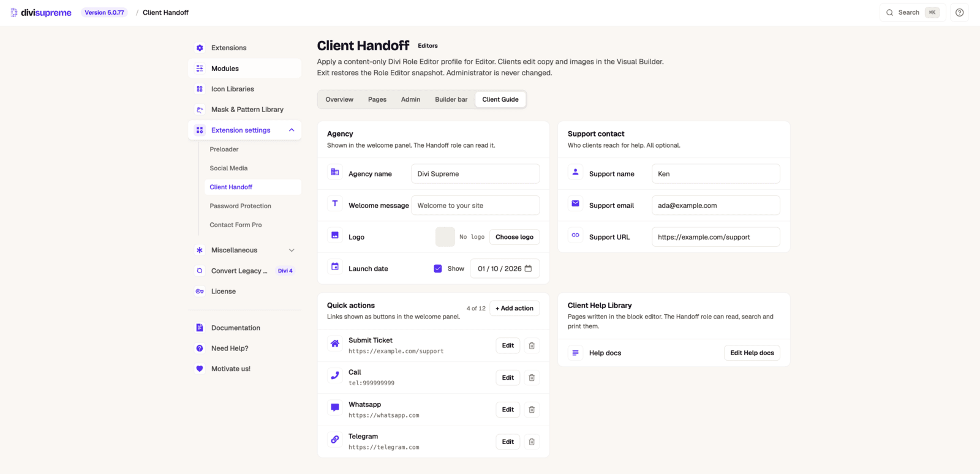Edit the Telegram quick action

coord(508,442)
